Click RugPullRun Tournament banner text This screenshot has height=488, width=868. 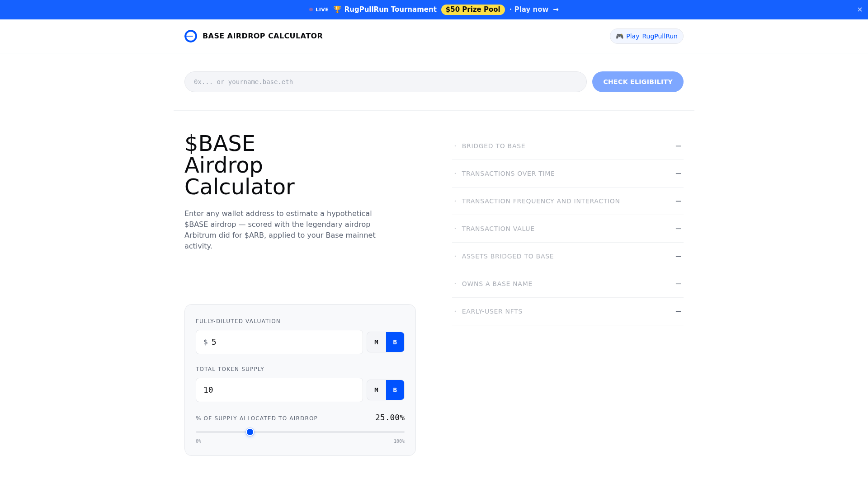[x=391, y=9]
